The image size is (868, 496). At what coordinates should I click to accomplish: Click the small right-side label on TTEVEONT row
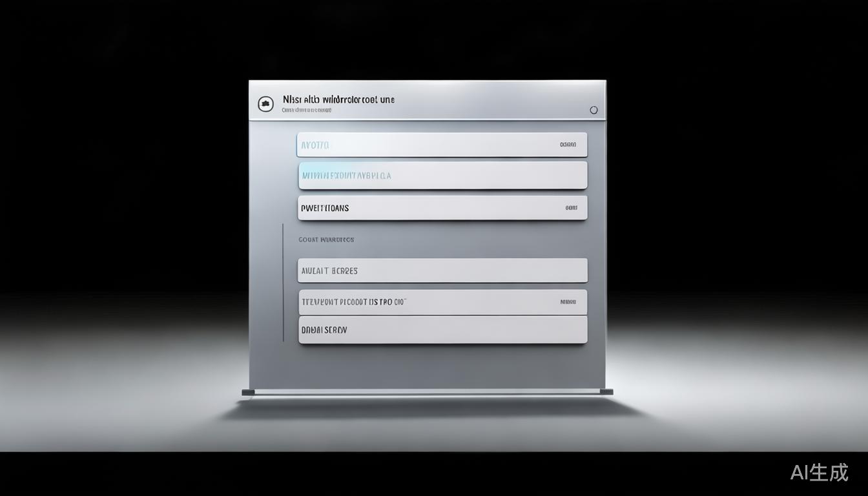(x=568, y=302)
